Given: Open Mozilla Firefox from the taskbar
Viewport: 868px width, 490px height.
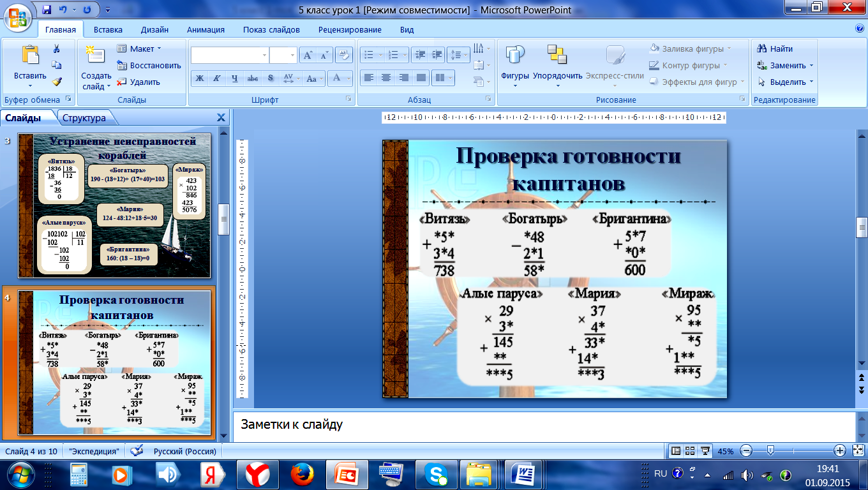Looking at the screenshot, I should coord(302,475).
